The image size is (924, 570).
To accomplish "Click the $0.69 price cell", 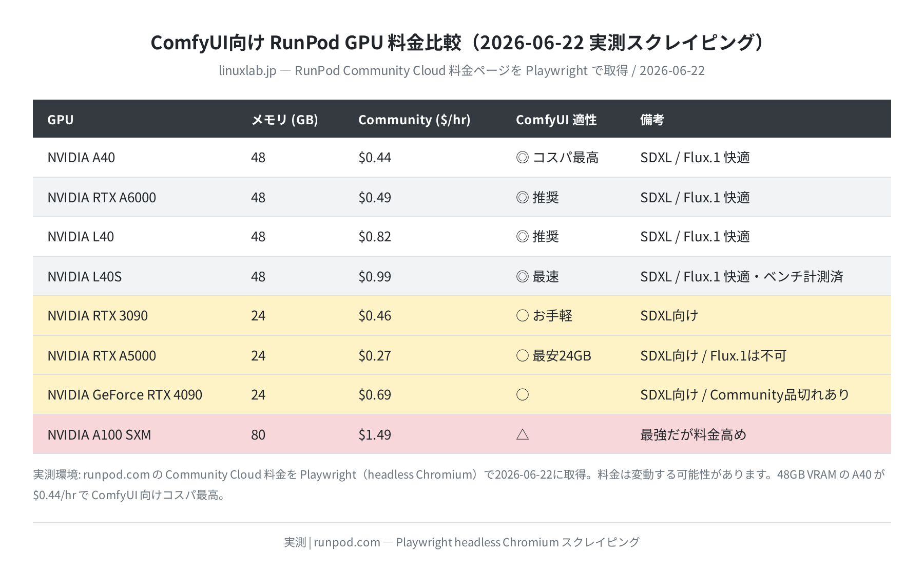I will (x=375, y=394).
